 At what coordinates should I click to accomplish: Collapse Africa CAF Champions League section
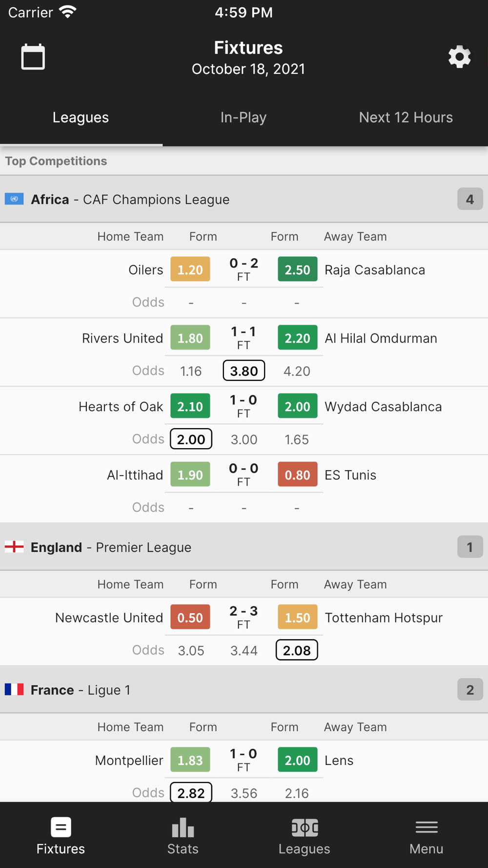pyautogui.click(x=469, y=199)
